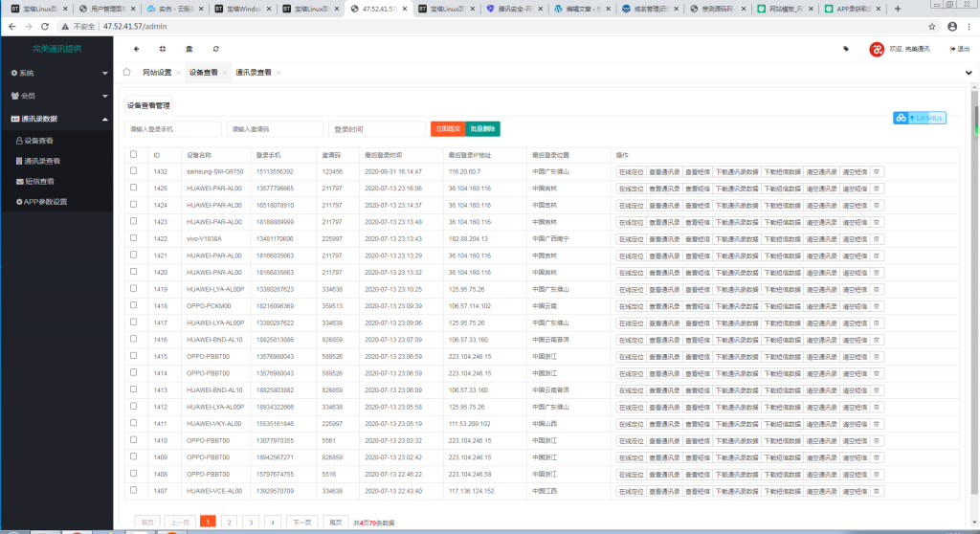Click the home icon left of 网站设置 tab

tap(127, 72)
